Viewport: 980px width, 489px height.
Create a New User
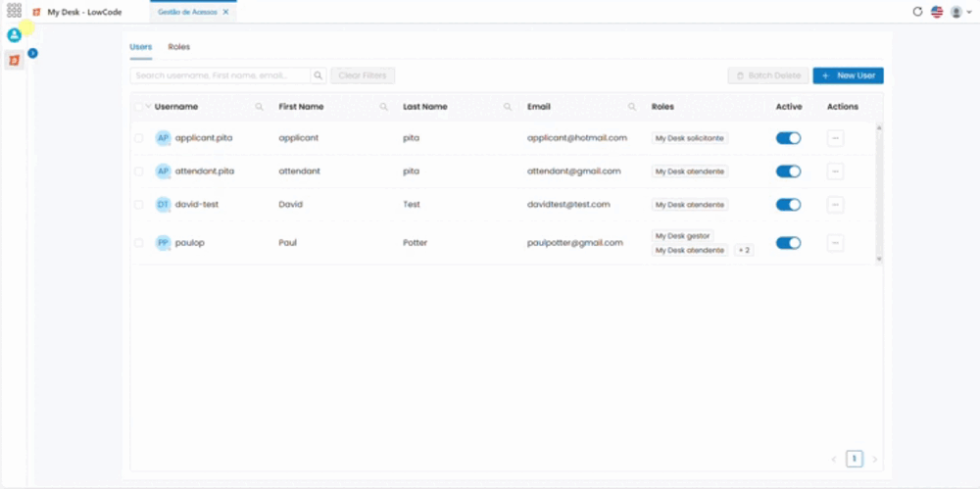848,75
